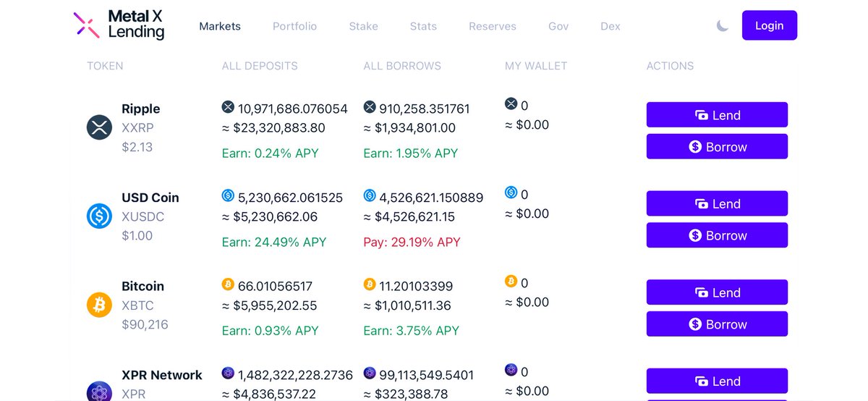The width and height of the screenshot is (868, 401).
Task: Click the small Bitcoin icon beside 66.01056517
Action: coord(228,284)
